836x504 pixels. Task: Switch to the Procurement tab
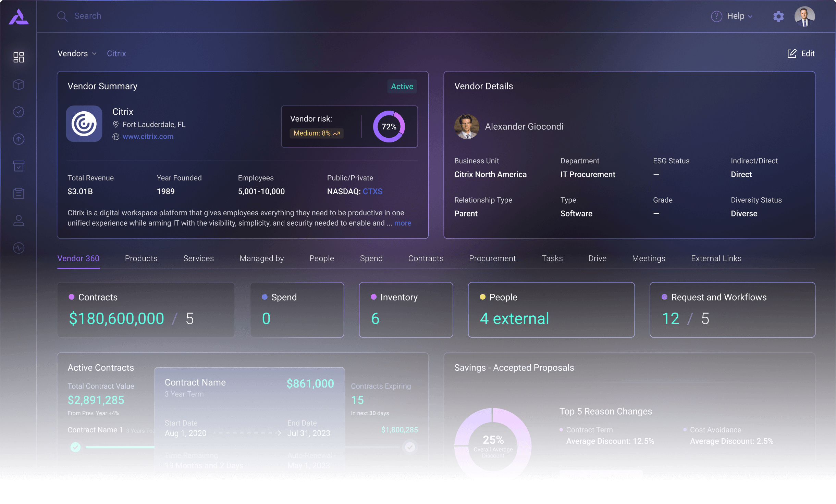[x=492, y=259]
